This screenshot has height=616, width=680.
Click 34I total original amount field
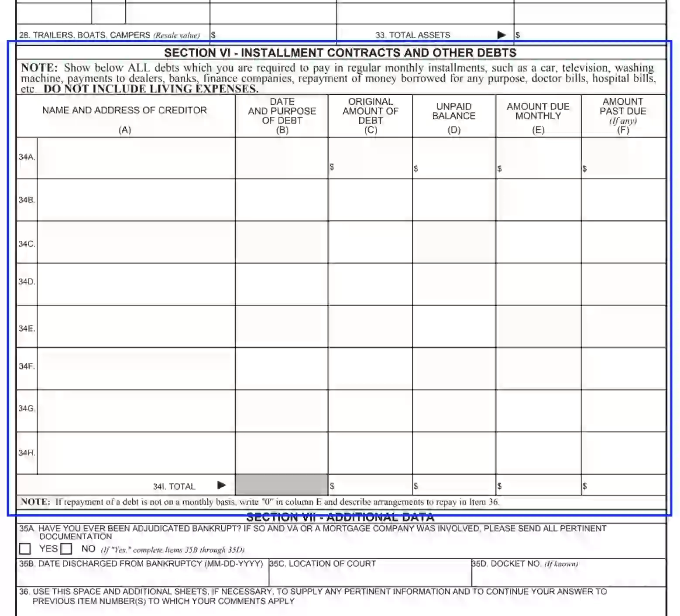tap(370, 485)
